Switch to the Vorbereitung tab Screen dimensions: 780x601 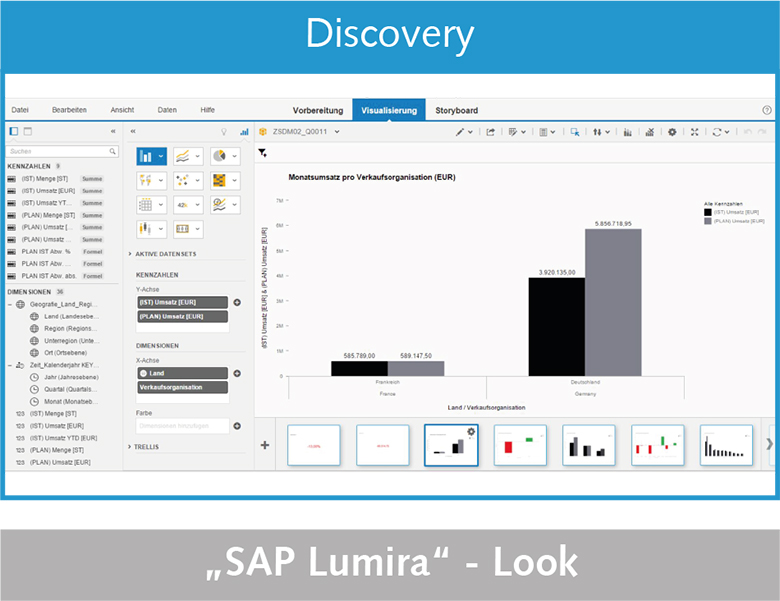click(x=318, y=110)
